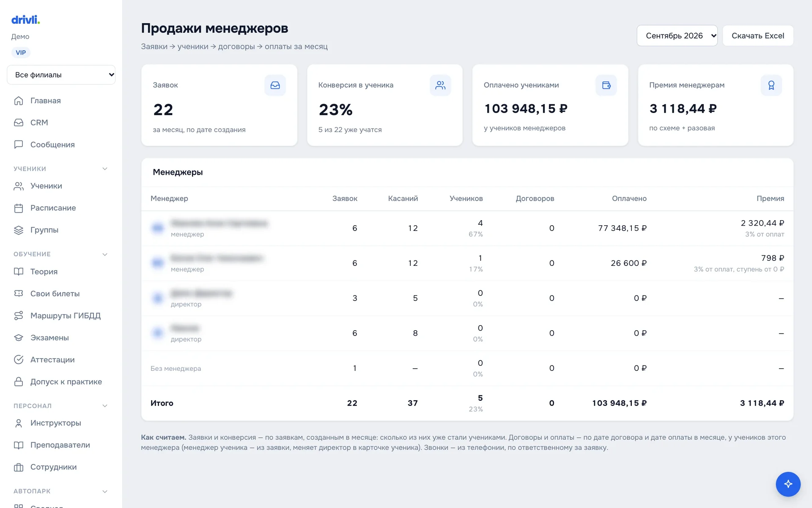
Task: Open the floating sparkle assistant button
Action: click(x=788, y=484)
